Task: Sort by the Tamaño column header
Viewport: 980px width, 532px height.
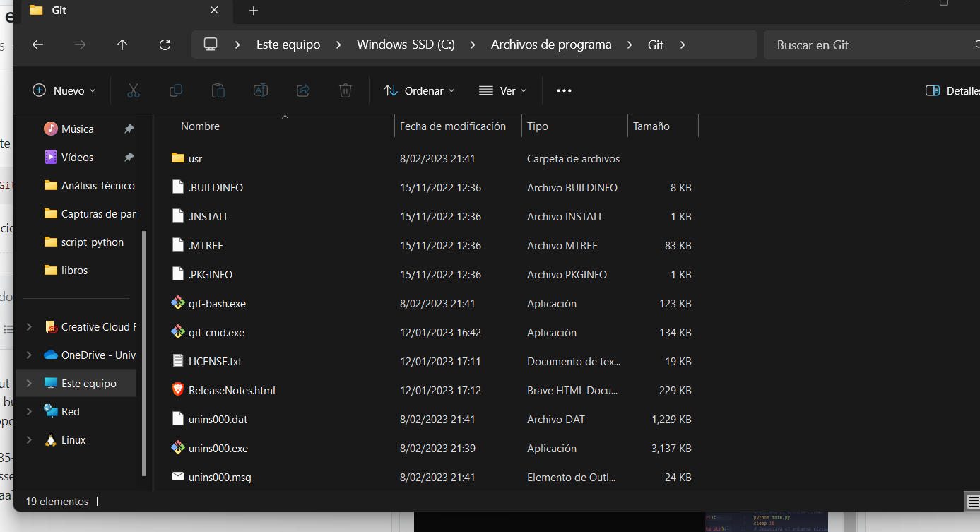Action: [x=651, y=126]
